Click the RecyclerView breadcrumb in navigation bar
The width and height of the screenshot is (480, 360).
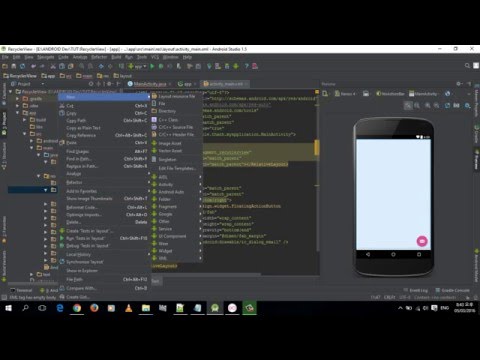coord(20,76)
